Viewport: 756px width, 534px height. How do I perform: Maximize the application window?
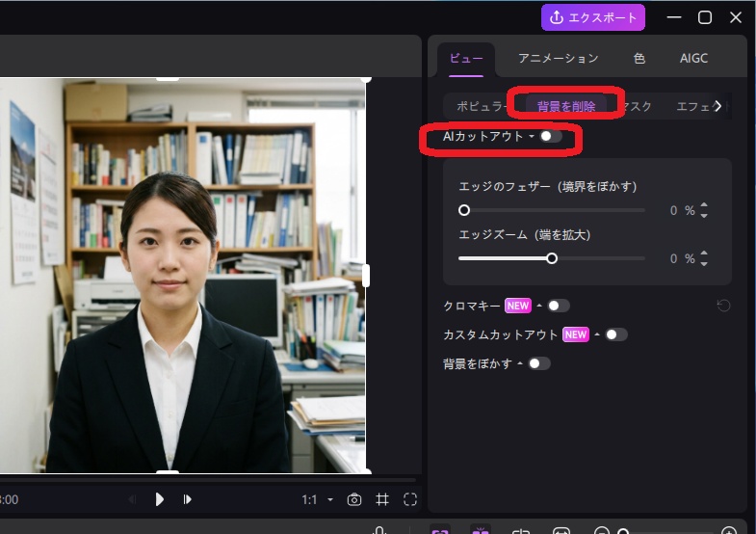pos(705,17)
